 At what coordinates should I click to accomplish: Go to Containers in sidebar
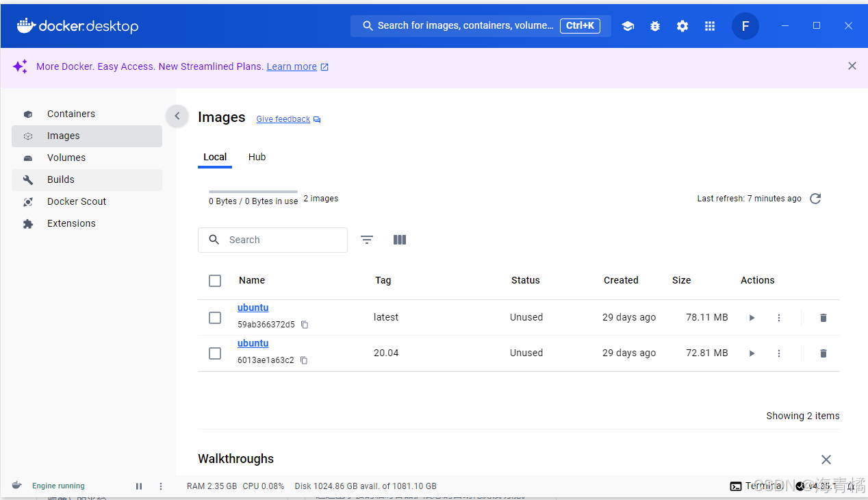(x=87, y=114)
